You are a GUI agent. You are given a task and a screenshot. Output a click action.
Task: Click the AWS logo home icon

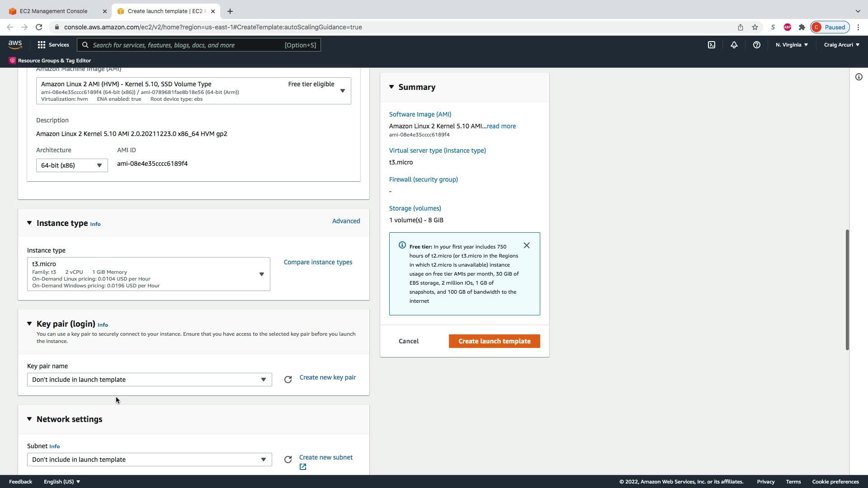point(15,44)
